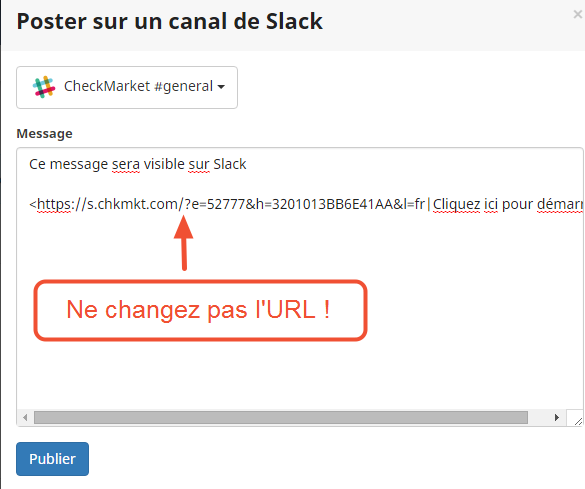Click the horizontal scrollbar thumb

tap(281, 417)
